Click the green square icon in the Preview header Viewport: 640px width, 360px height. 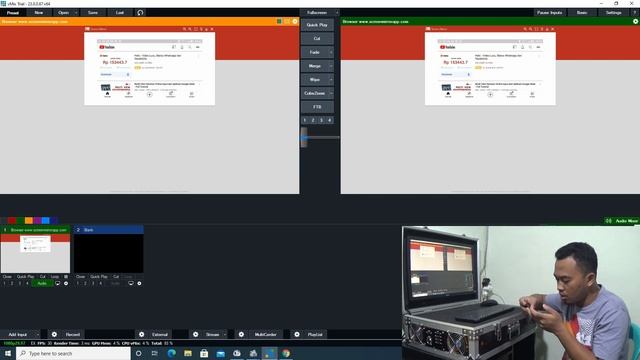tap(279, 21)
